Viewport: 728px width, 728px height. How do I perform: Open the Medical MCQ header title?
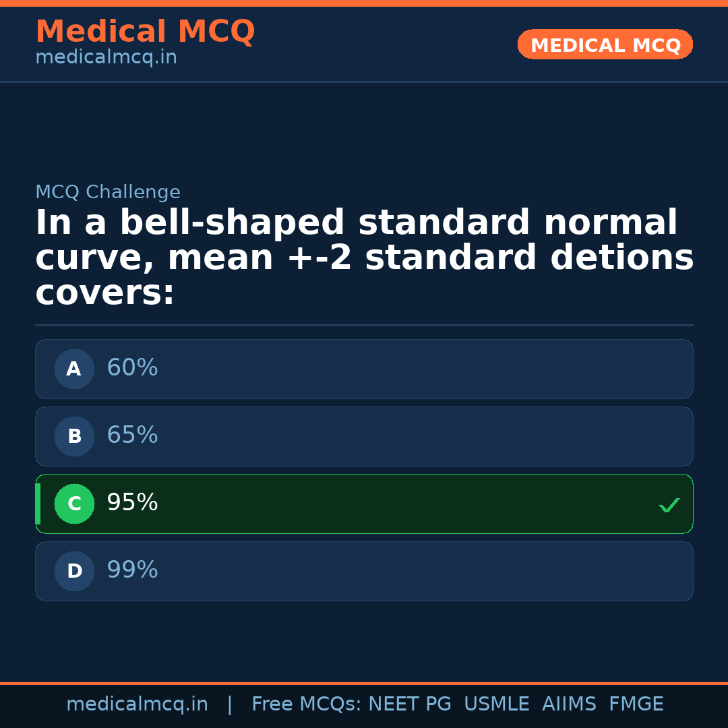coord(145,32)
